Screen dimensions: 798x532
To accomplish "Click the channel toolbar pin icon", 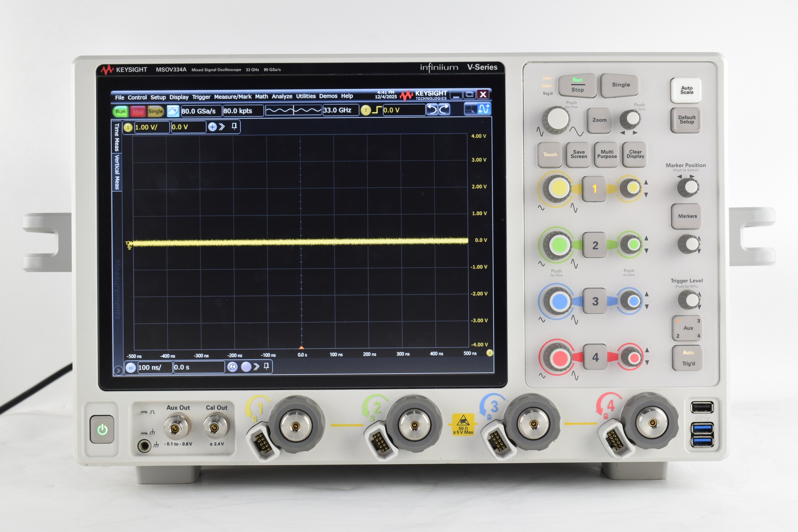I will point(234,126).
